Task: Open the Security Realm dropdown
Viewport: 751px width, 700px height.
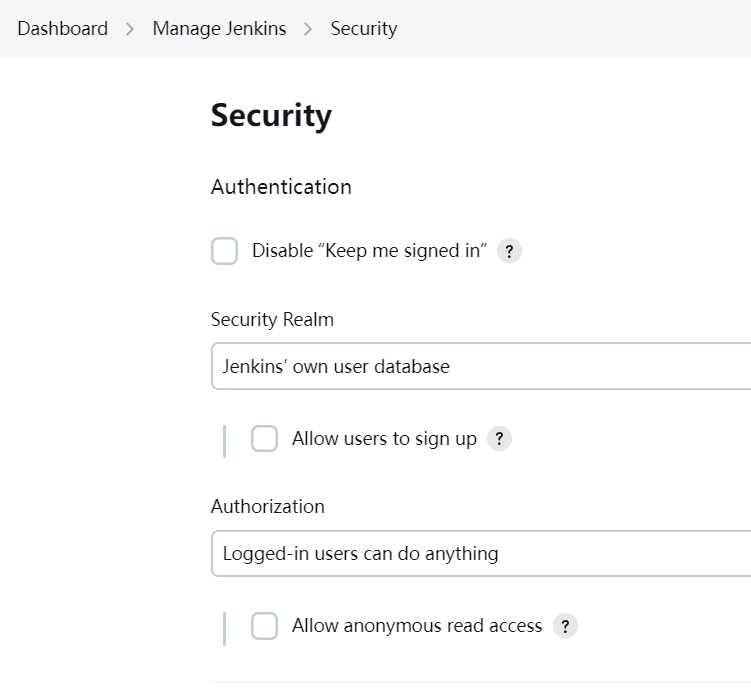Action: (x=481, y=366)
